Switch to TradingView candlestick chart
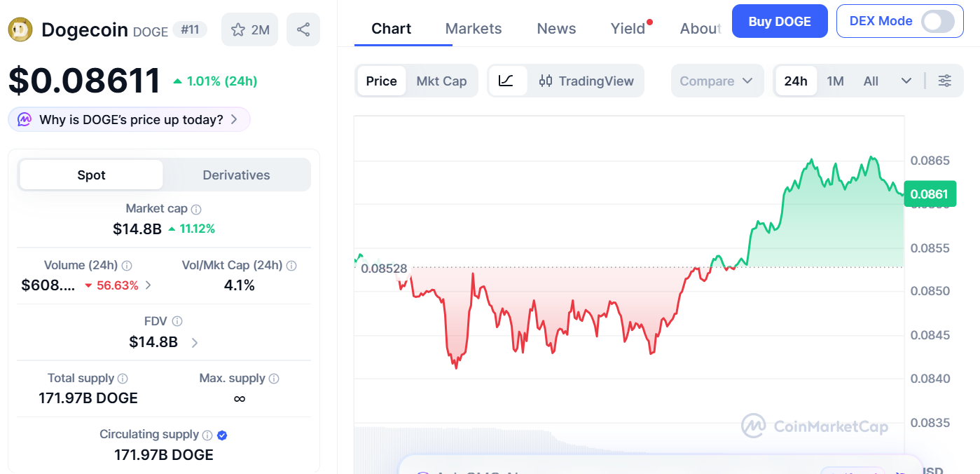The width and height of the screenshot is (980, 474). (x=586, y=81)
